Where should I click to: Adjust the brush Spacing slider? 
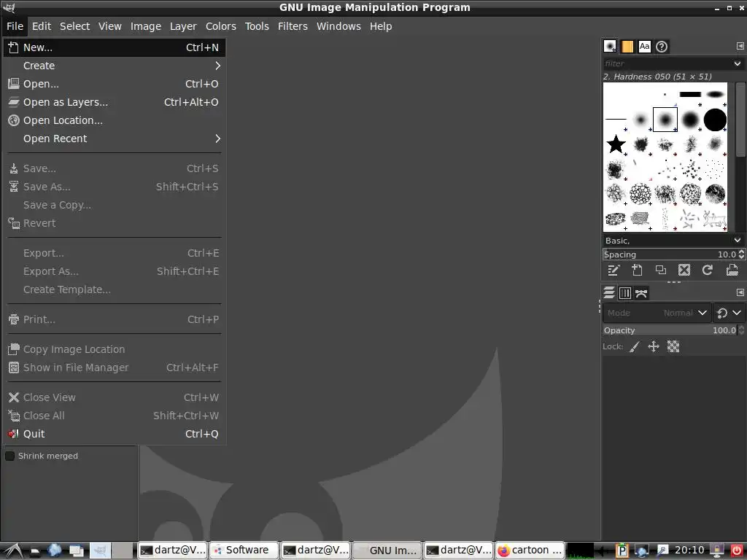pos(670,254)
